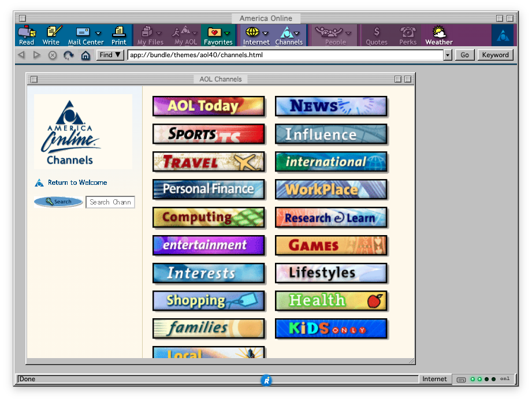The width and height of the screenshot is (532, 402).
Task: Expand the People dropdown arrow
Action: [x=348, y=33]
